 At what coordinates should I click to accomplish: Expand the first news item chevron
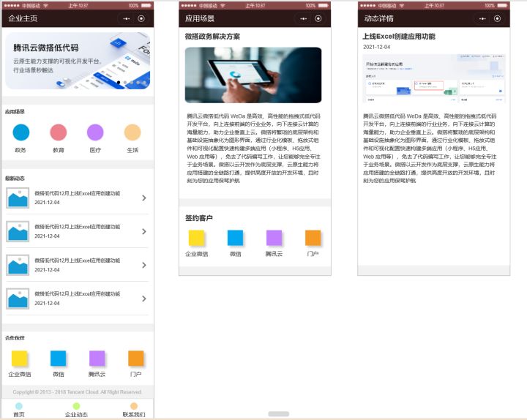click(x=144, y=198)
